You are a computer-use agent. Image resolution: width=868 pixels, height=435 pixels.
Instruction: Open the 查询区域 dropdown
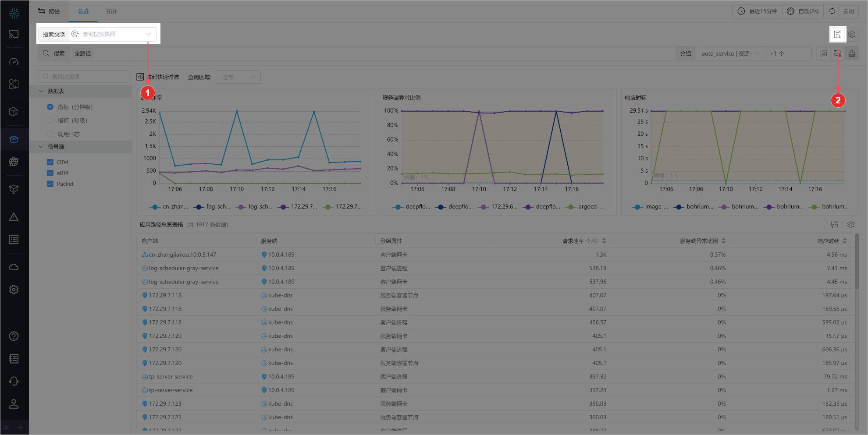(x=238, y=77)
